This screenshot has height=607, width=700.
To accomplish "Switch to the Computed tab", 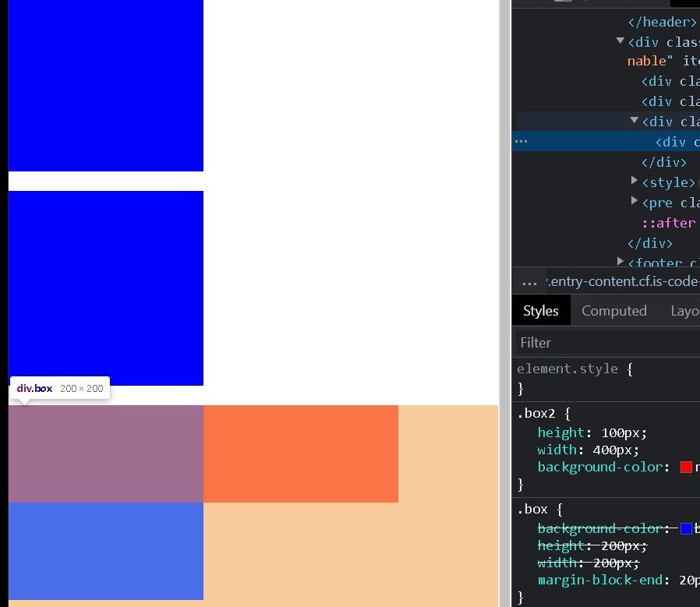I will tap(613, 311).
